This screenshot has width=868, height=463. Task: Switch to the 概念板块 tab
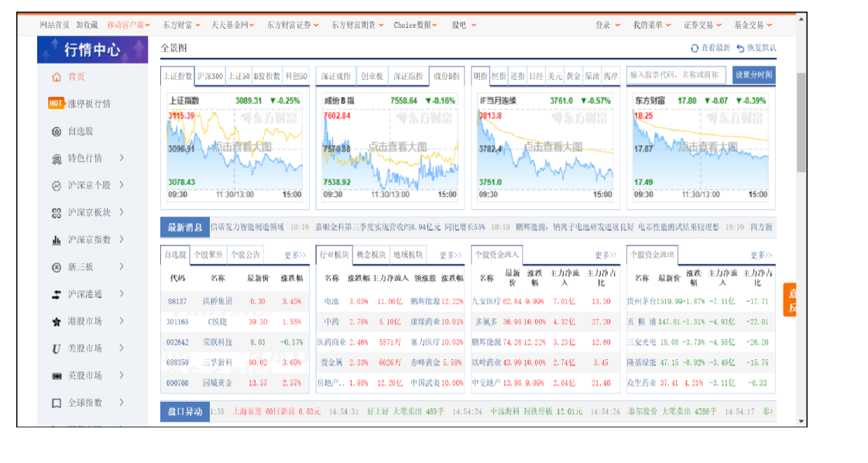(x=371, y=255)
